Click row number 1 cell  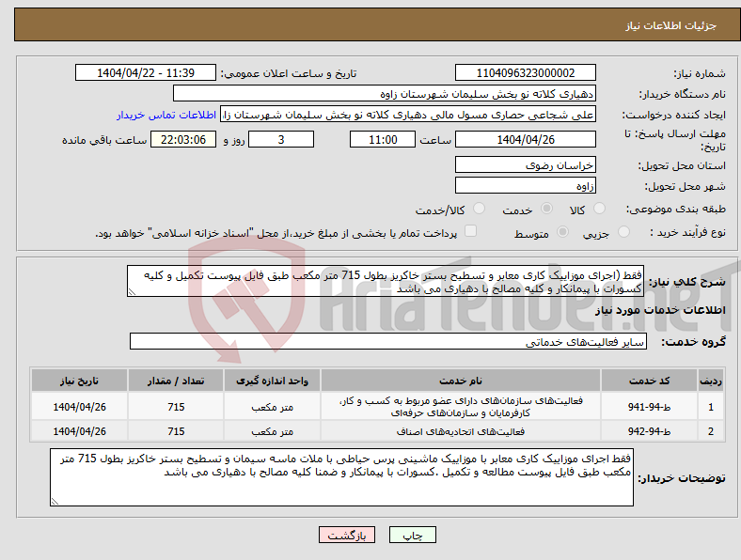(711, 407)
